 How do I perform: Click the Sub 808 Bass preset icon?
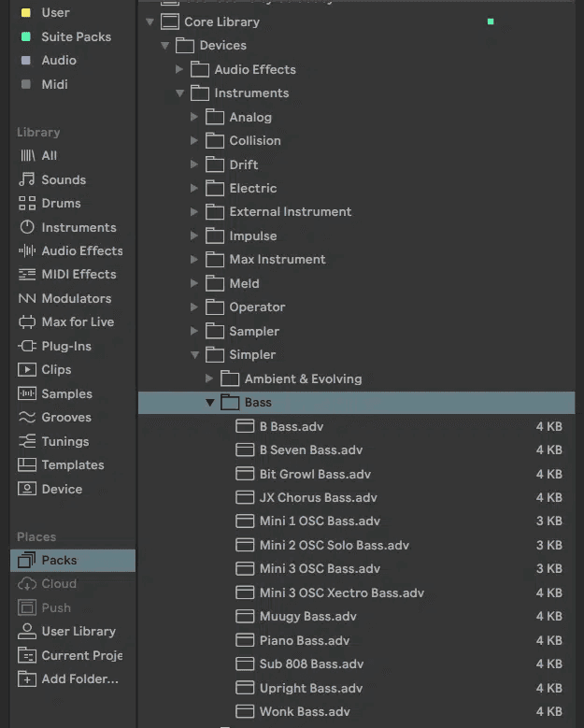click(245, 664)
